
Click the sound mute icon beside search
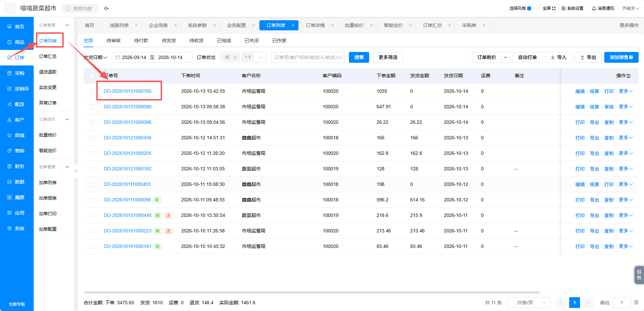pyautogui.click(x=106, y=8)
